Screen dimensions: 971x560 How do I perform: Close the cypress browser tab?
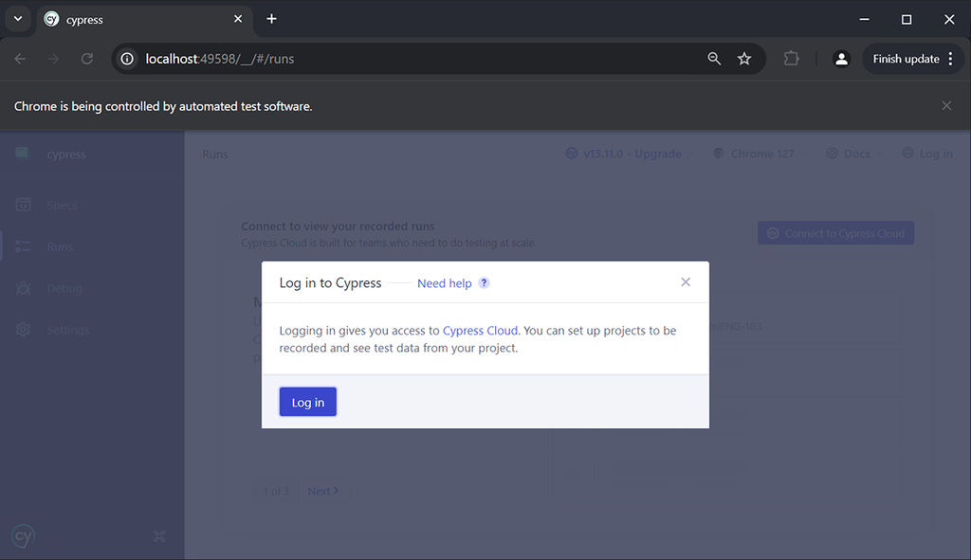(238, 19)
